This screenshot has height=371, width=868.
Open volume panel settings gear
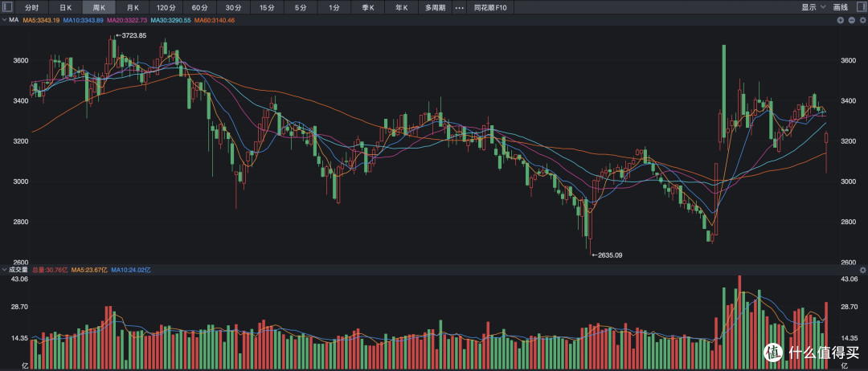coord(862,270)
